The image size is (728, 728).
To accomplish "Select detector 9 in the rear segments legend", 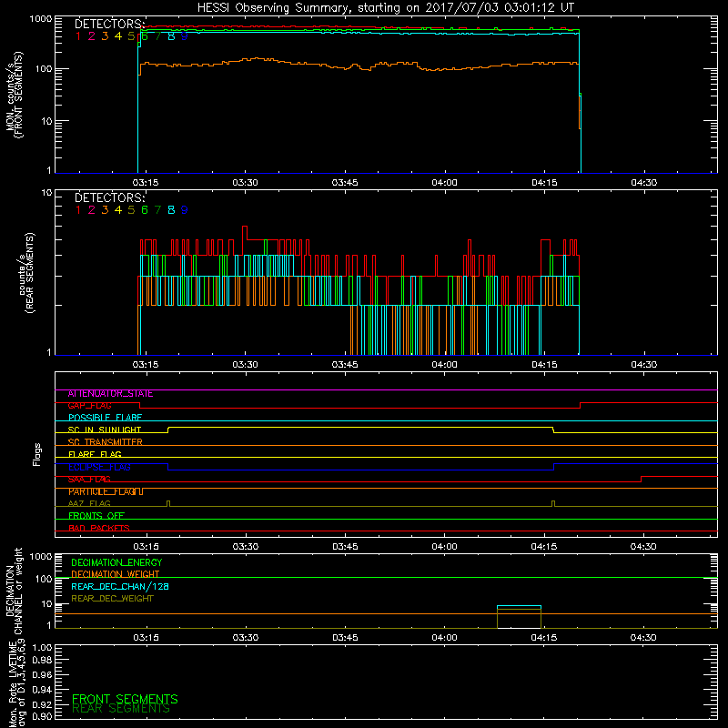I will (x=185, y=210).
